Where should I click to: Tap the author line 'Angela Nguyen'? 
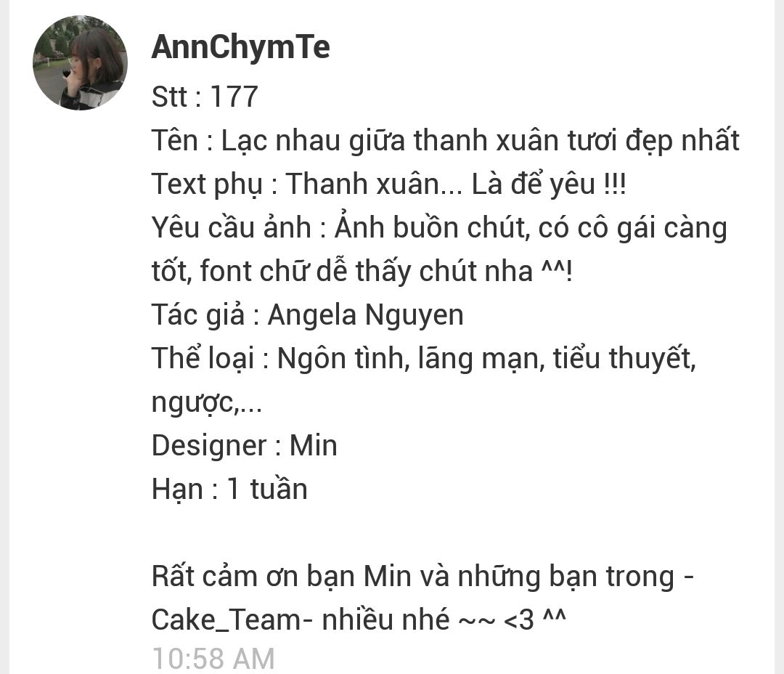coord(308,315)
